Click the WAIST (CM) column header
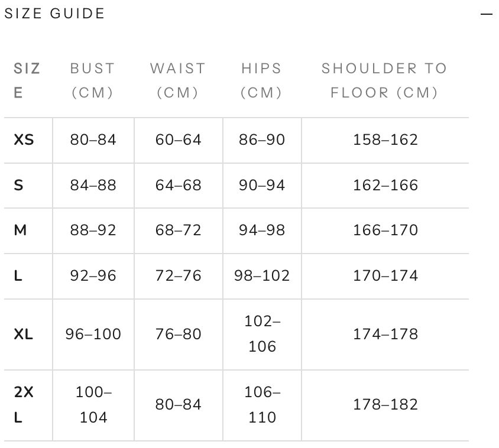 coord(178,80)
